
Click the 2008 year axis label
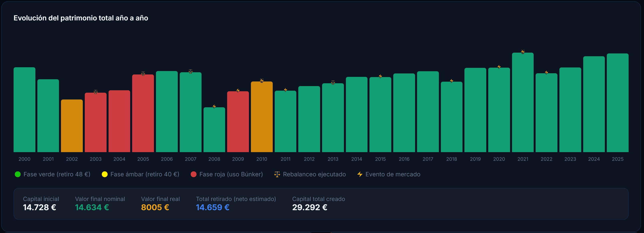click(214, 159)
